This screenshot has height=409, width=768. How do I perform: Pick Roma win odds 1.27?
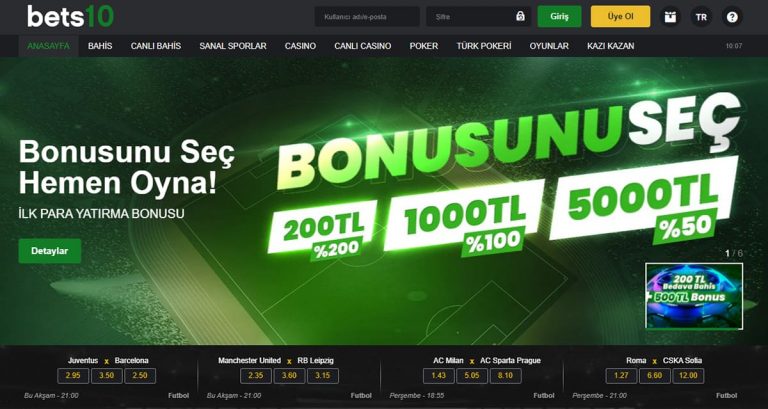click(622, 376)
